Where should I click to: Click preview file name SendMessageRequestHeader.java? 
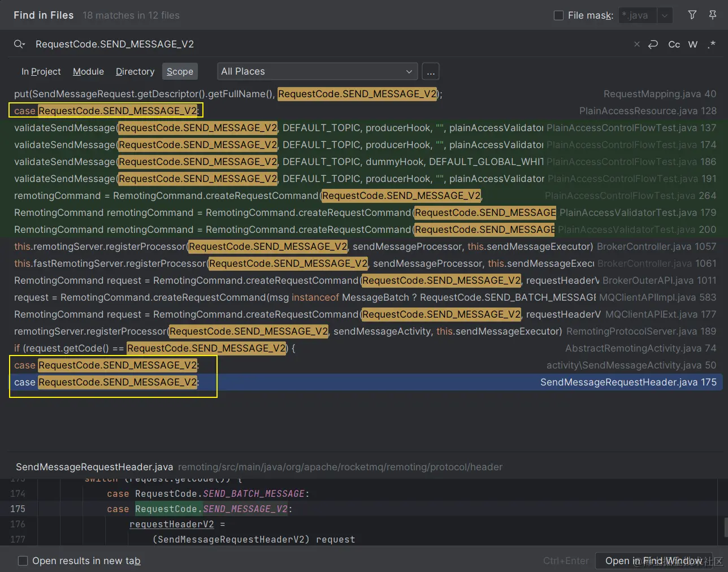tap(94, 467)
